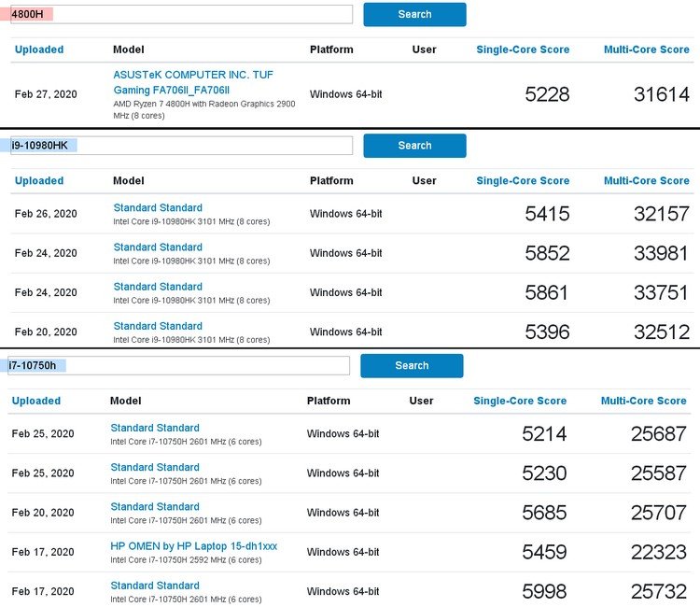This screenshot has width=700, height=607.
Task: Sort i9-10980HK results by Single-Core Score
Action: click(523, 181)
